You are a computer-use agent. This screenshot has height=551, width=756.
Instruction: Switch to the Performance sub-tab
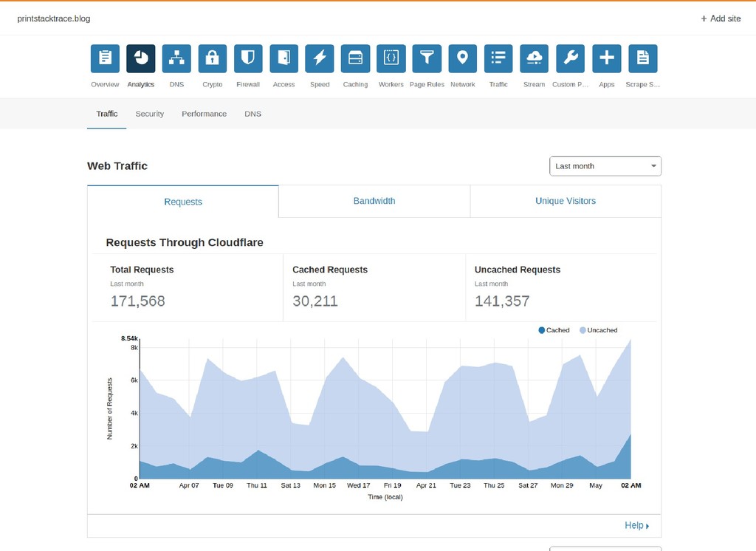coord(204,114)
